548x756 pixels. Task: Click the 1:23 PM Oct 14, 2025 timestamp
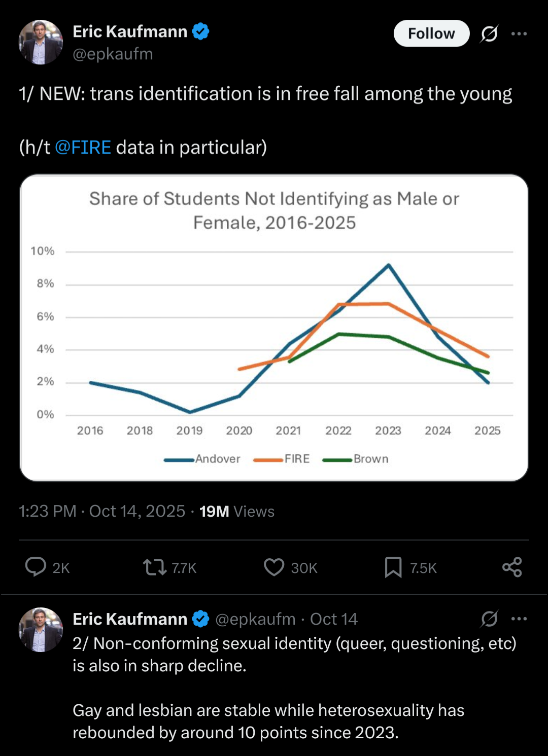tap(101, 511)
